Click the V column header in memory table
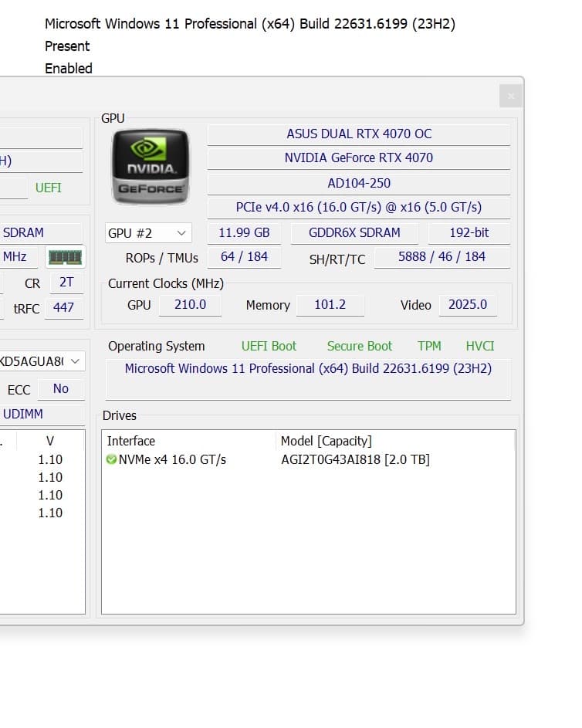The width and height of the screenshot is (582, 728). tap(50, 441)
